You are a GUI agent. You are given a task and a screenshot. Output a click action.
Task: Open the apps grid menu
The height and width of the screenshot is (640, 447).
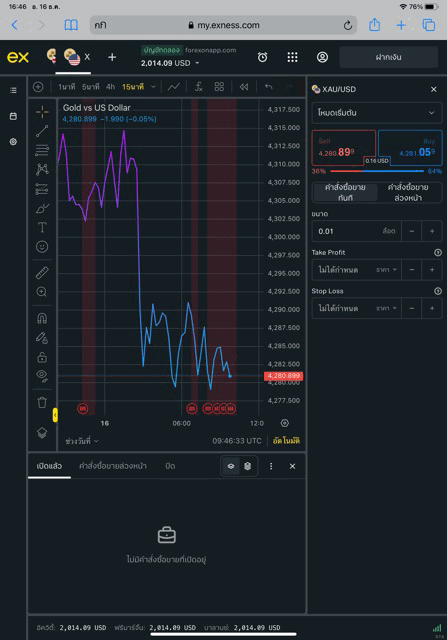292,57
